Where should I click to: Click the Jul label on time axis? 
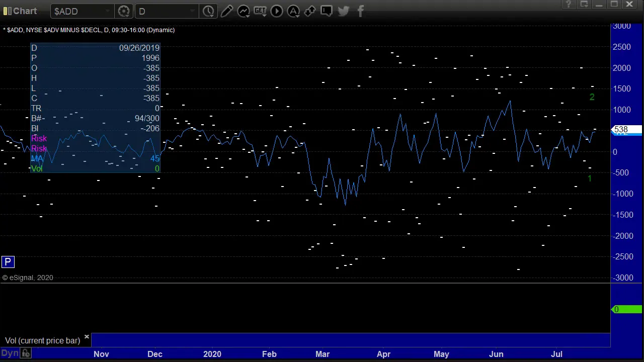(556, 354)
